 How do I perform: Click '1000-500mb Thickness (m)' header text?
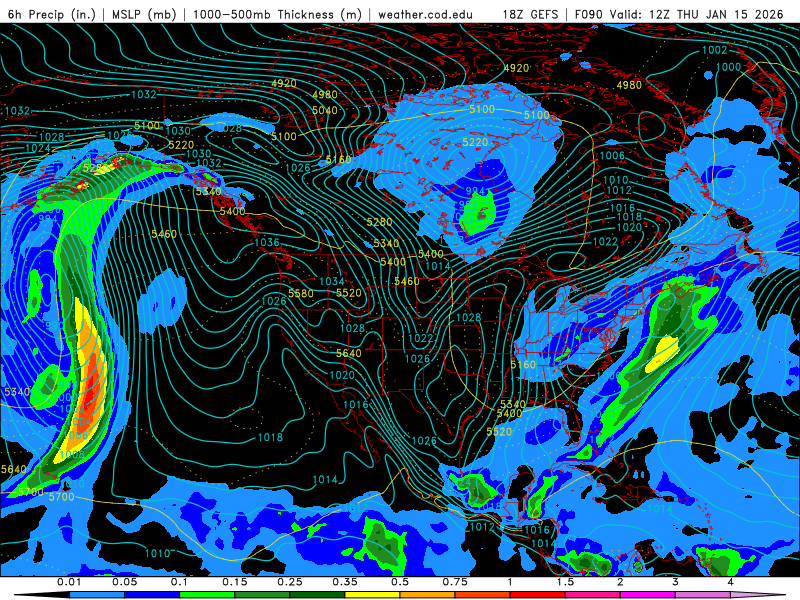pos(277,14)
